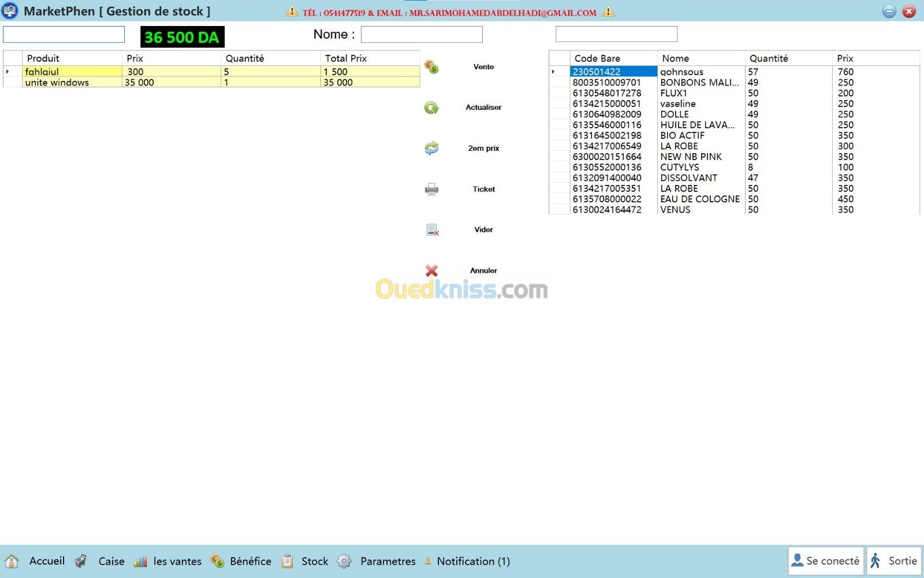This screenshot has height=578, width=924.
Task: Click the Notification bell icon
Action: coord(428,561)
